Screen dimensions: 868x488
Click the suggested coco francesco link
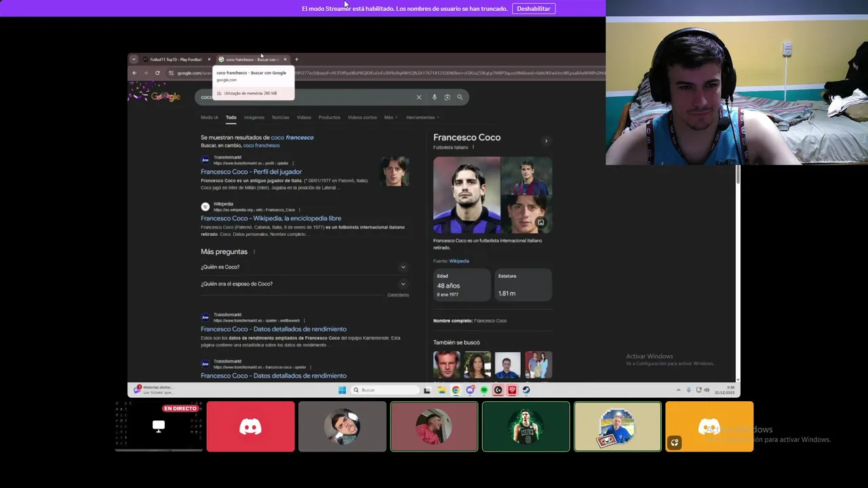(x=292, y=138)
